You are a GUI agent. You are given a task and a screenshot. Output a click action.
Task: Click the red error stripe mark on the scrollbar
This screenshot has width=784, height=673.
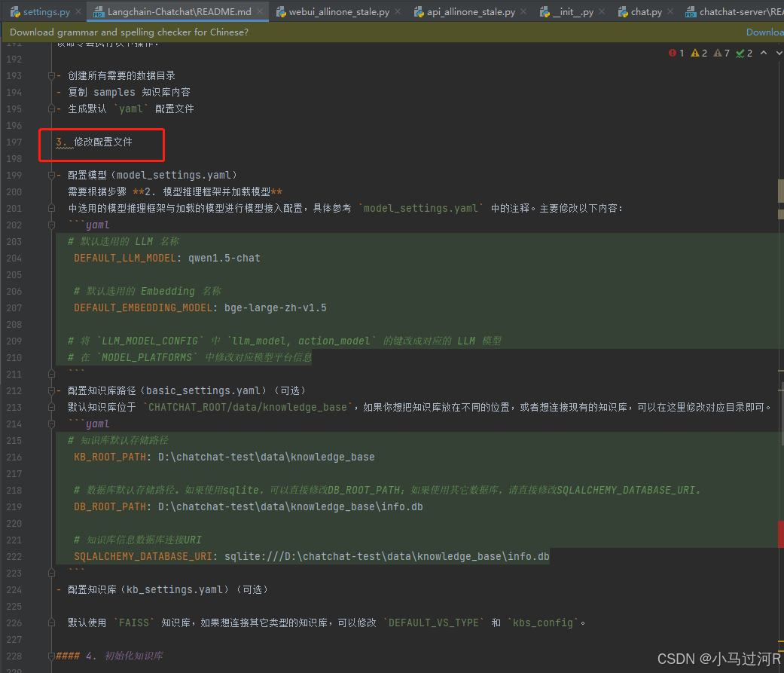pyautogui.click(x=780, y=534)
